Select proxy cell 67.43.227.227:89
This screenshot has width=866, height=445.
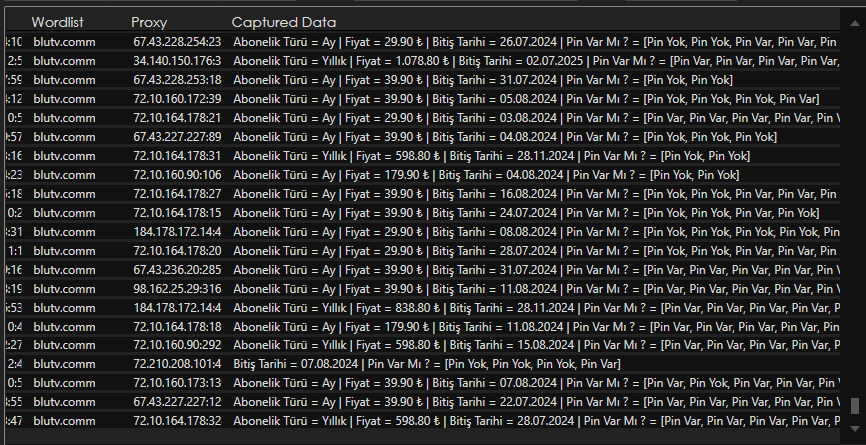pos(177,137)
